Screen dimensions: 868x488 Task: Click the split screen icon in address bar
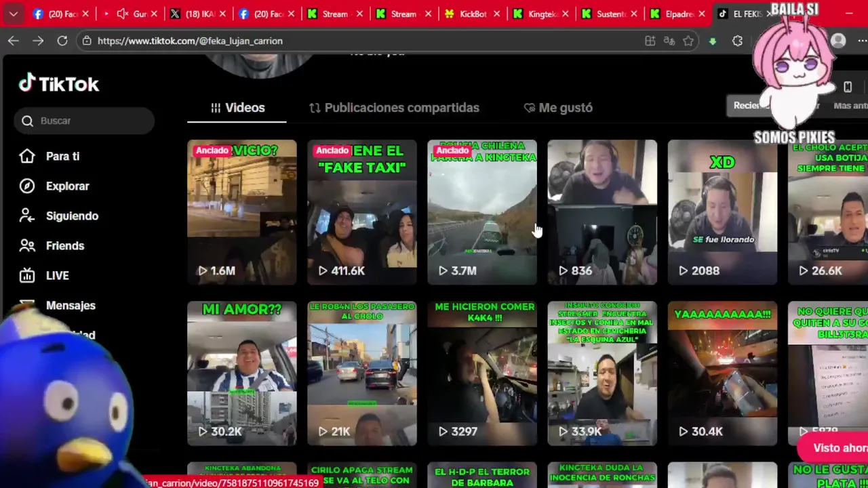coord(650,41)
